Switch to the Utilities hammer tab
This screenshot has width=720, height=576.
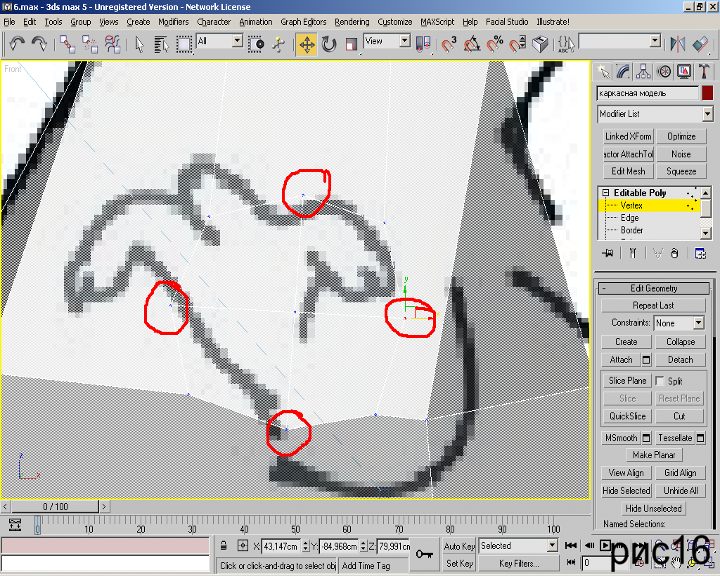[x=705, y=71]
